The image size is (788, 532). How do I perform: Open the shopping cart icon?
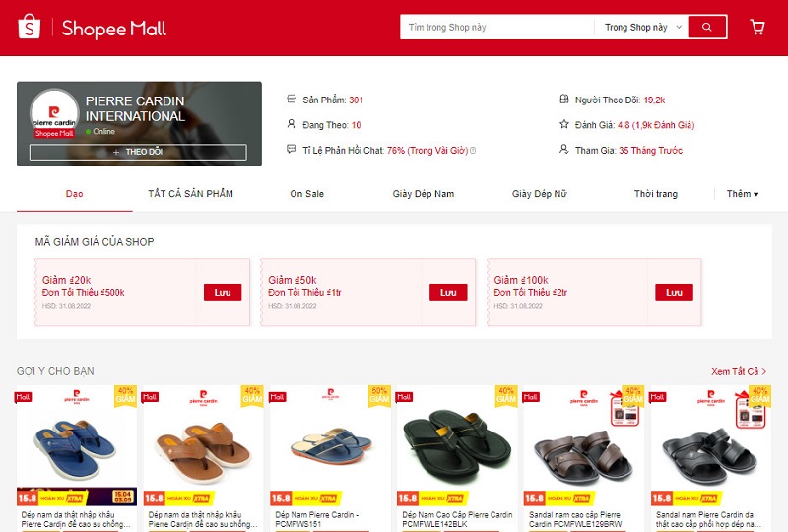pyautogui.click(x=757, y=27)
